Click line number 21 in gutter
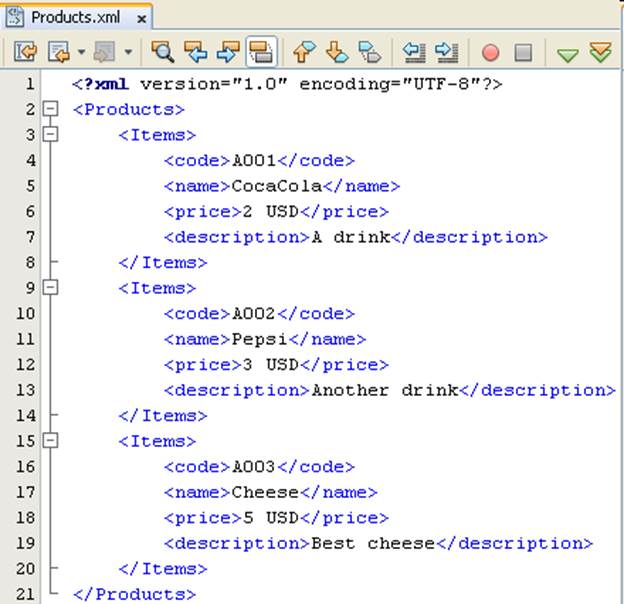The image size is (624, 604). (25, 594)
